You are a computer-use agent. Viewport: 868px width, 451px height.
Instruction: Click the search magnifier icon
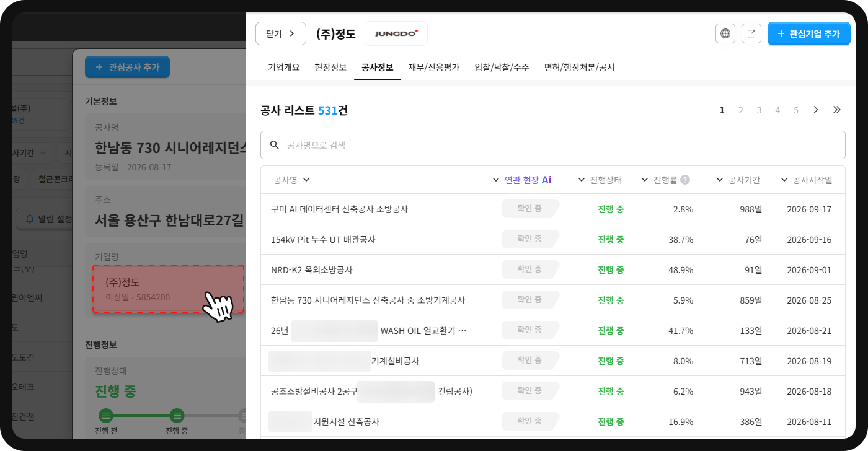[x=275, y=145]
